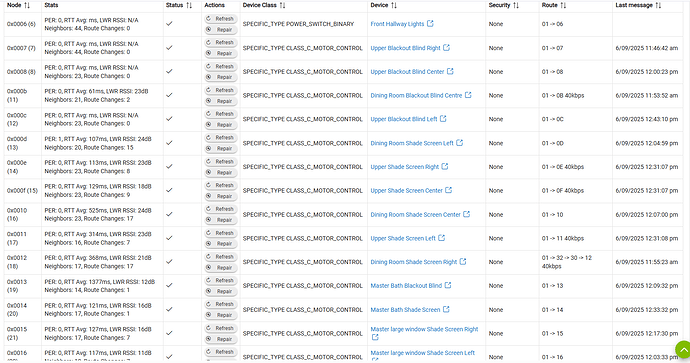690x363 pixels.
Task: Refresh node 0x0013 Master Bath Blackout Blind
Action: point(221,280)
